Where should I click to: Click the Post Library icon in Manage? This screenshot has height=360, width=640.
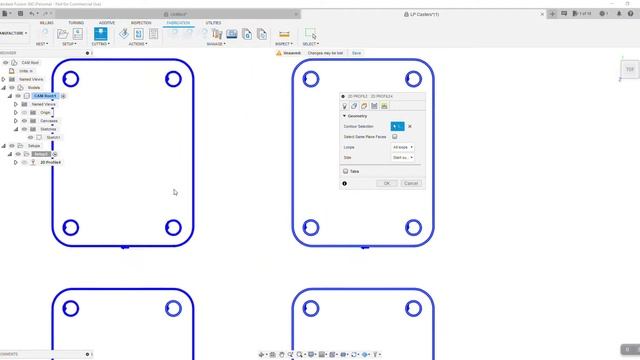point(262,34)
